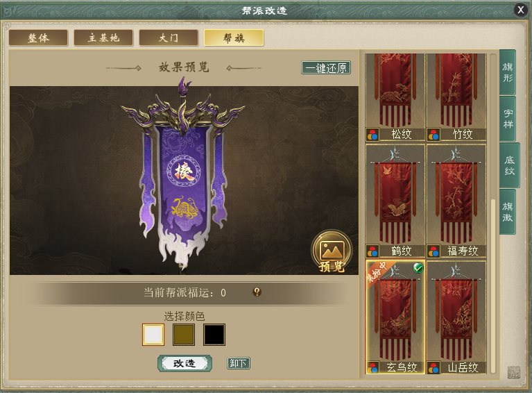Switch to the 整体 tab
Viewport: 532px width, 393px height.
click(38, 37)
